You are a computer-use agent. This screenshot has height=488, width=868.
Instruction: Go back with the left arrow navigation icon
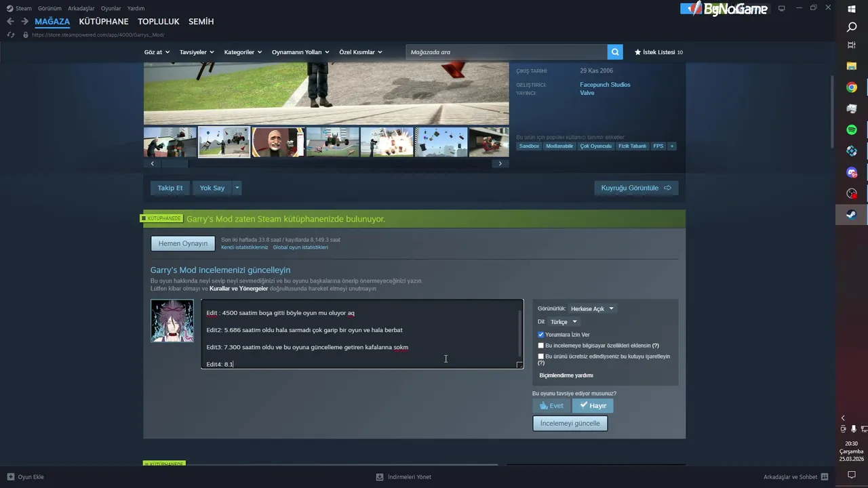10,22
